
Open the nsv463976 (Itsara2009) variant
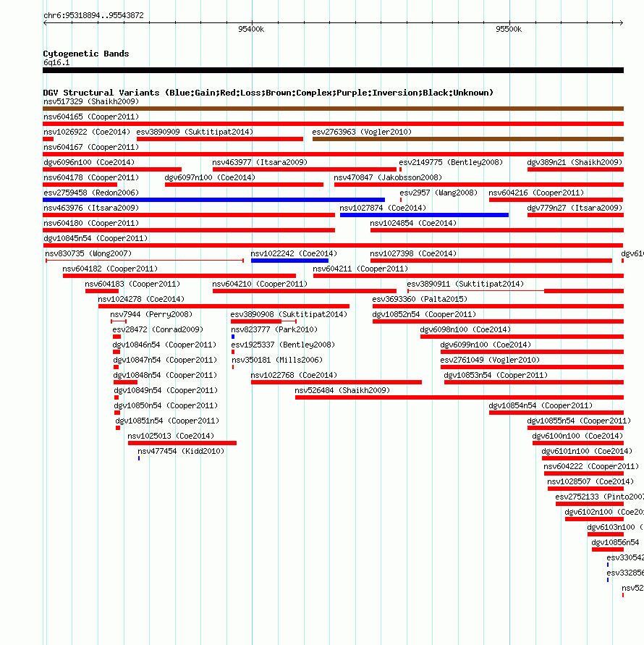click(x=91, y=208)
